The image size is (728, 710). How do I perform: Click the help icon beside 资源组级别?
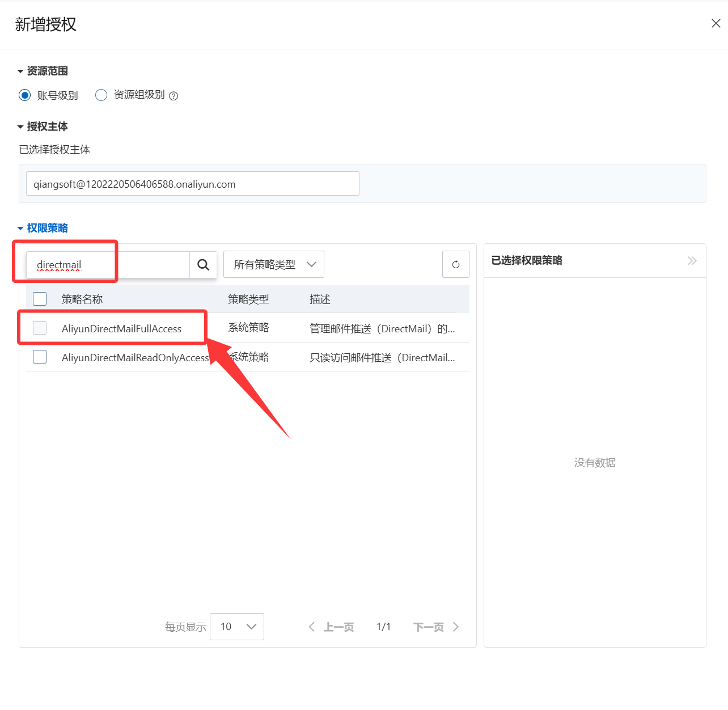[x=174, y=96]
